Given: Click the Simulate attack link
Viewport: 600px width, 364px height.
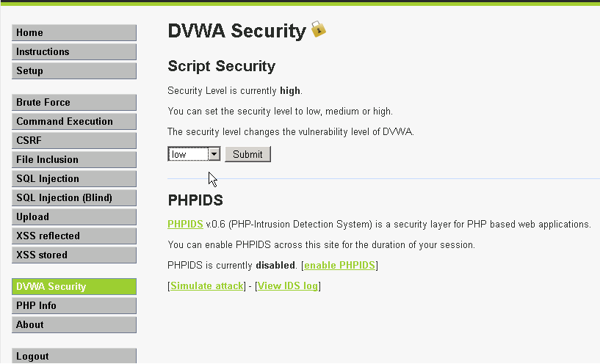Looking at the screenshot, I should coord(206,286).
